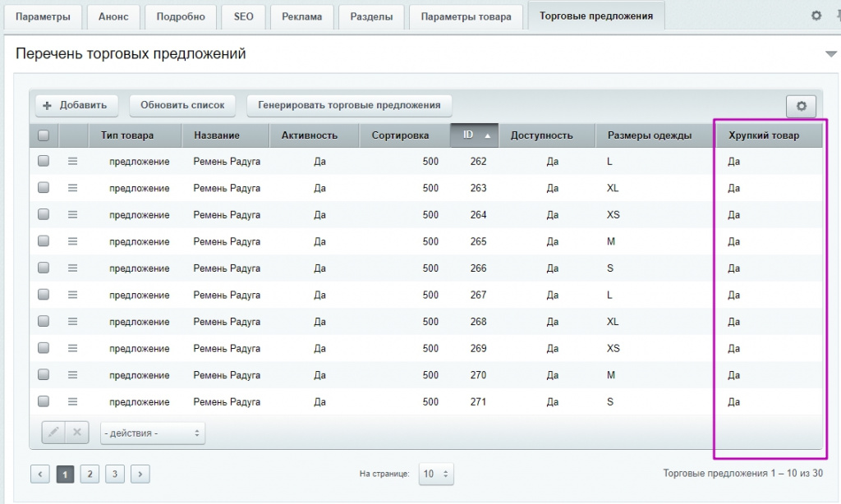The width and height of the screenshot is (841, 504).
Task: Sort by the "Название" column header
Action: (x=225, y=135)
